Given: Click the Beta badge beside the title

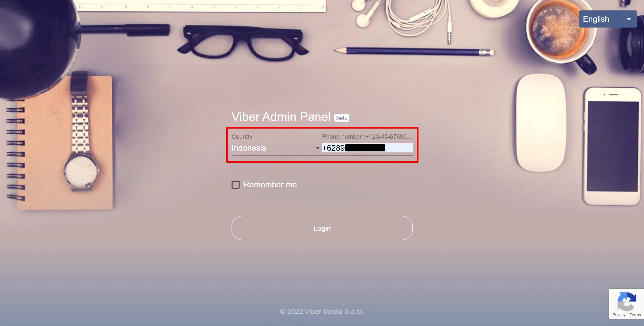Looking at the screenshot, I should [342, 118].
